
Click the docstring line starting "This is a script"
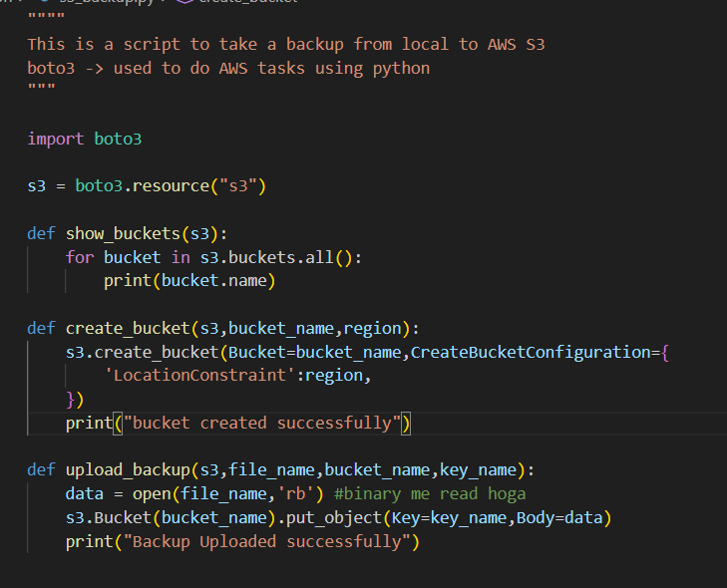[x=286, y=45]
